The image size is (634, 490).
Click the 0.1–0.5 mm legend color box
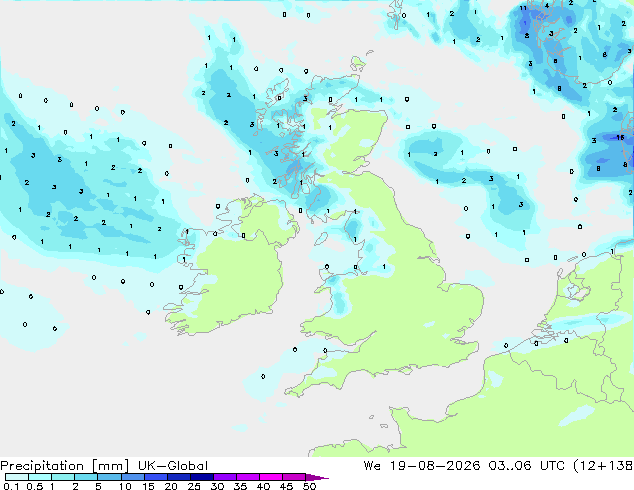coord(17,477)
